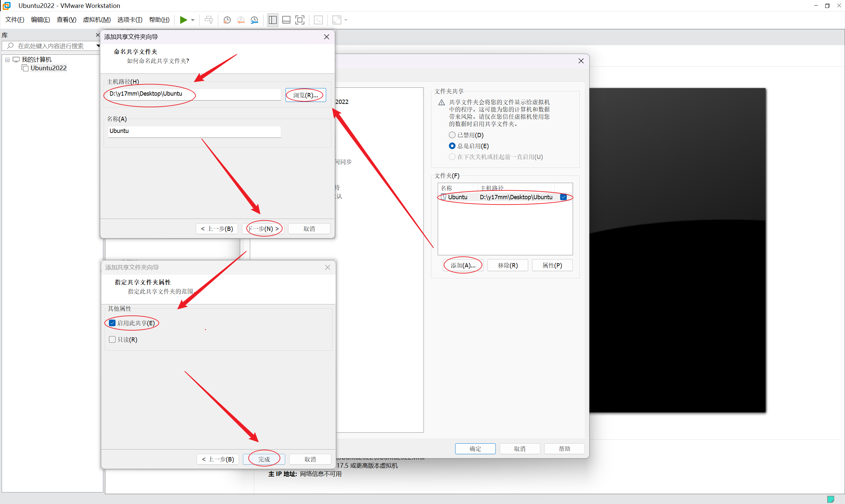Click the green power-on play icon
The image size is (845, 504).
(184, 20)
